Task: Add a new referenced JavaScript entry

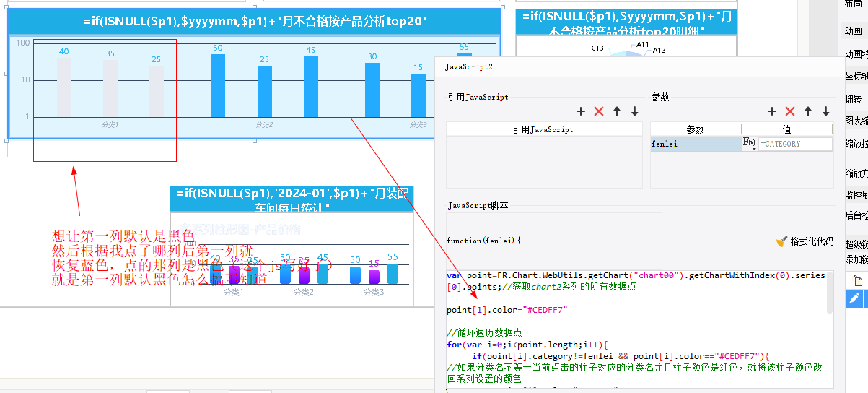Action: [x=581, y=111]
